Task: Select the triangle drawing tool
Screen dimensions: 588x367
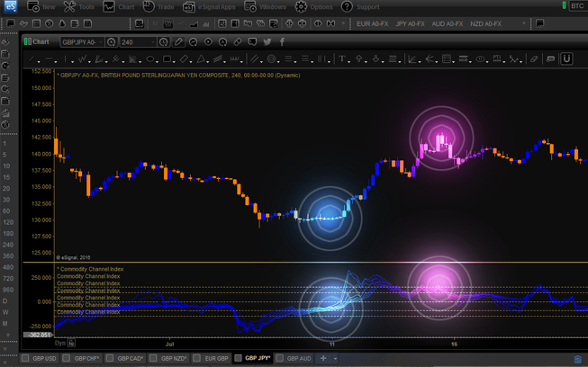Action: pos(201,58)
